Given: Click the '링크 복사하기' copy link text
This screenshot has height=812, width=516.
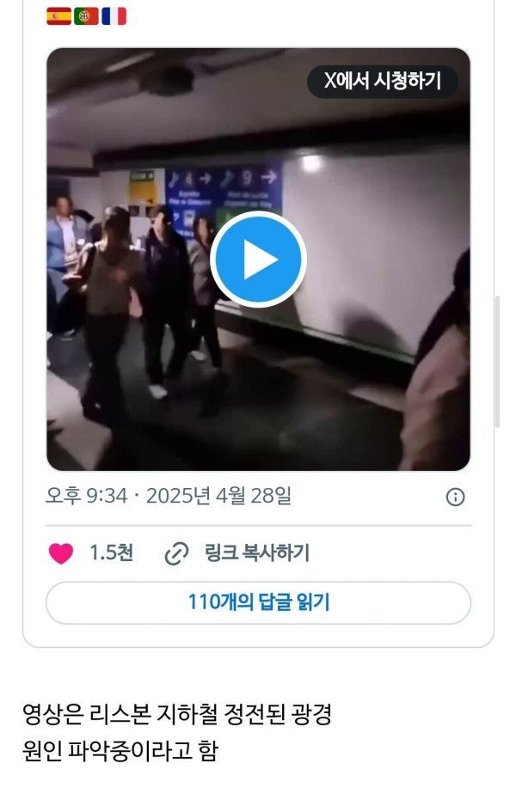Looking at the screenshot, I should pyautogui.click(x=257, y=553).
